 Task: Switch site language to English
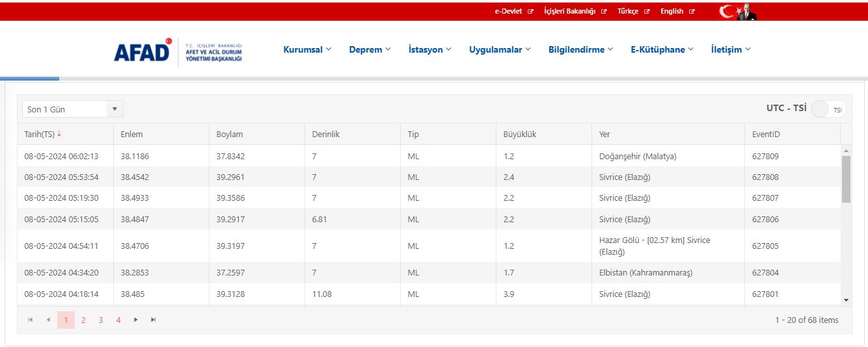(677, 11)
